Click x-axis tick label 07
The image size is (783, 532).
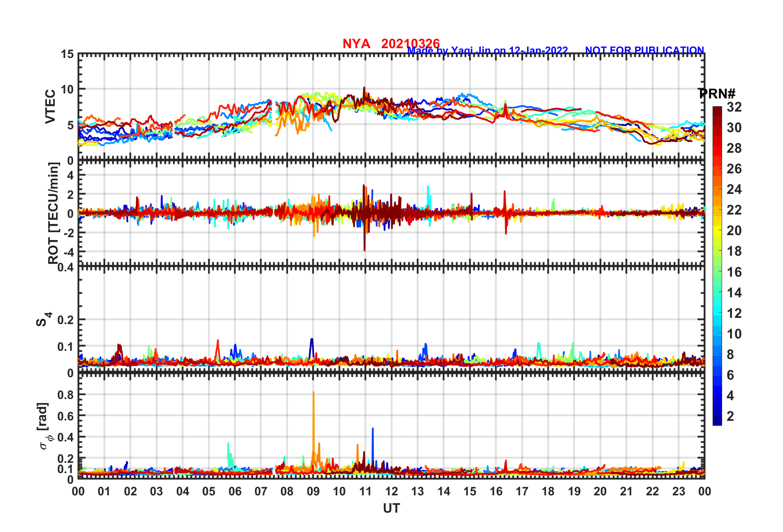(x=261, y=491)
